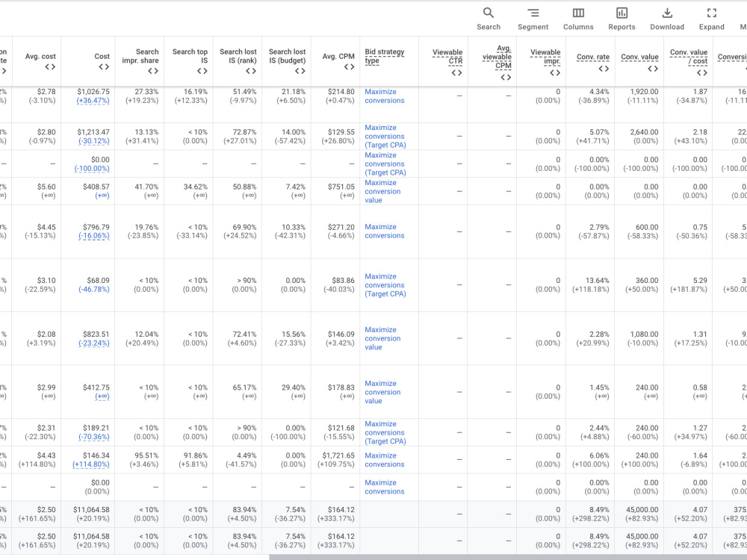Sort by the Avg. cost column header
This screenshot has width=747, height=560.
(40, 56)
